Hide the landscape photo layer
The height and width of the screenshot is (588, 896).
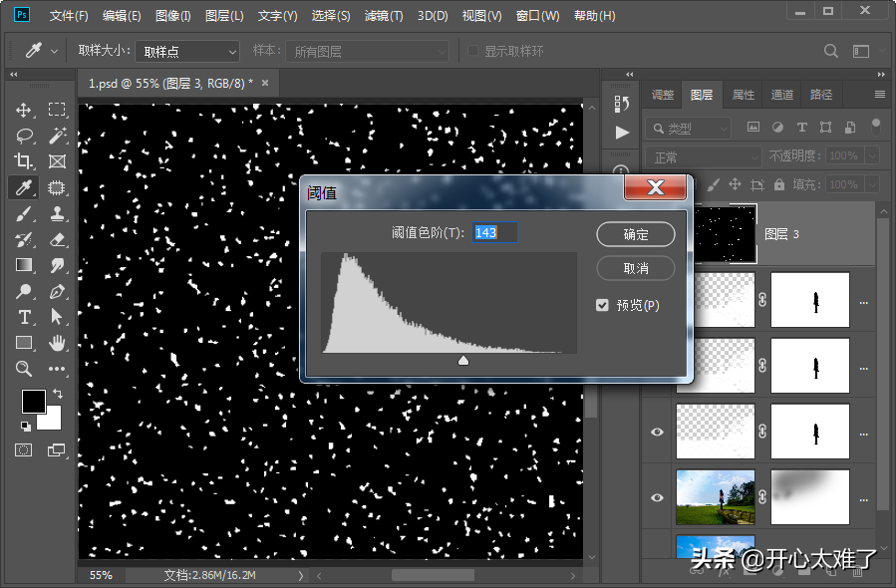(x=657, y=497)
